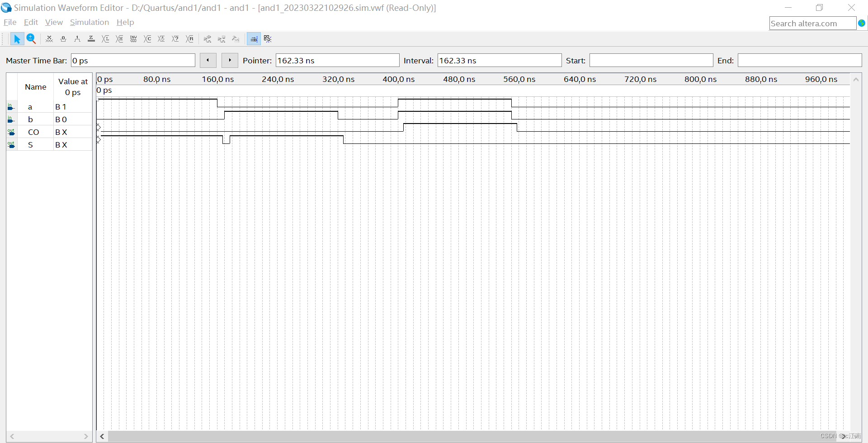Click output pin icon of S

(11, 145)
